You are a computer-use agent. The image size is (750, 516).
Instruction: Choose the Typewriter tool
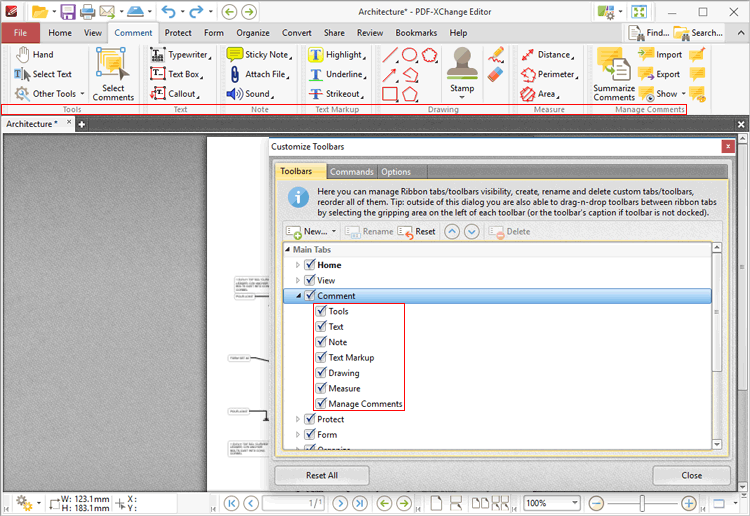(180, 55)
